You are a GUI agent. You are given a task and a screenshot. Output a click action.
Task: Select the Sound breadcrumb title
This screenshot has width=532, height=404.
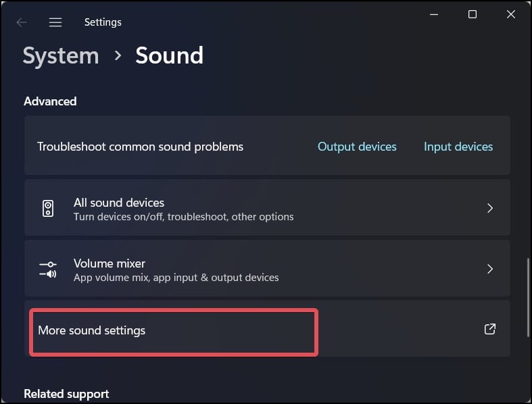[x=169, y=55]
